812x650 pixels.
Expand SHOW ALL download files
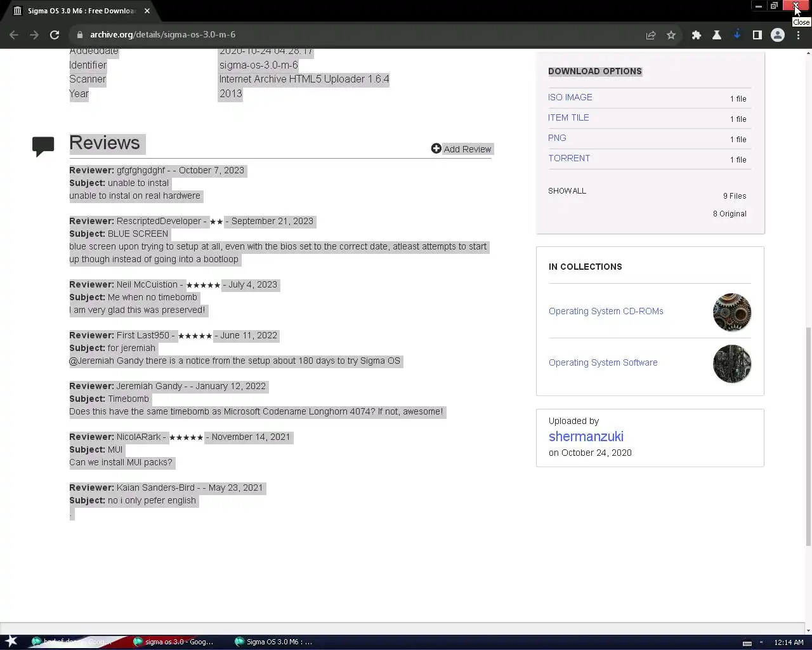(x=567, y=190)
